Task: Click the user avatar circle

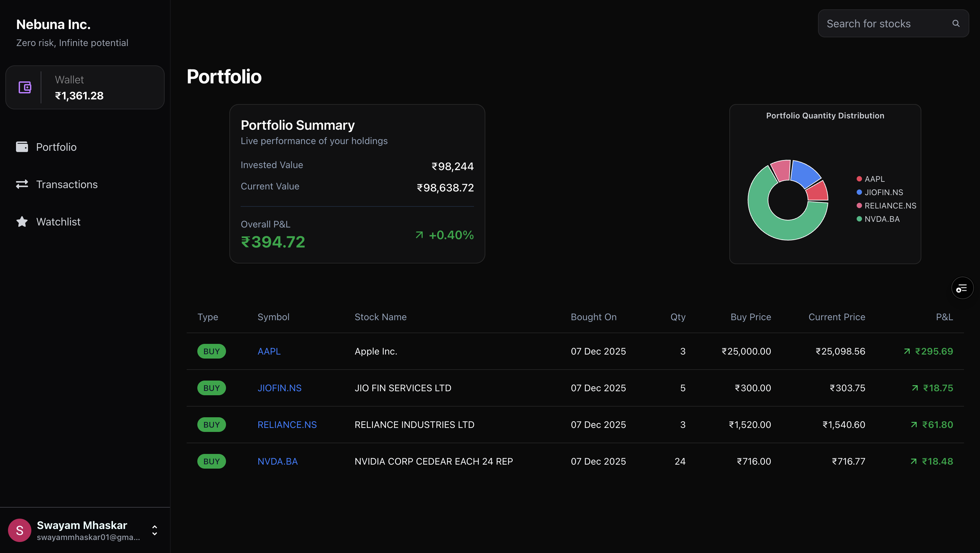Action: click(19, 530)
